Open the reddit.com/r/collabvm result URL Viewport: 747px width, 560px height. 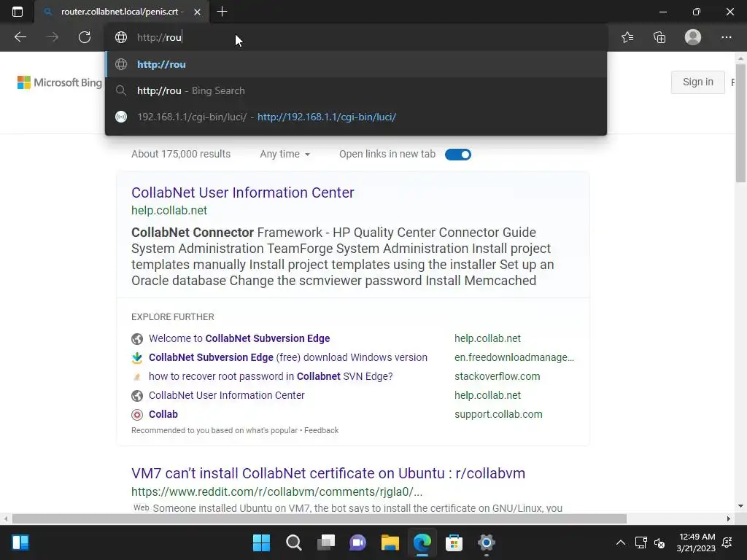(276, 491)
